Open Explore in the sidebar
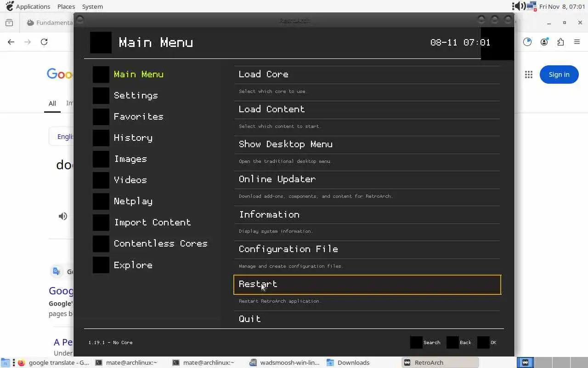The height and width of the screenshot is (368, 588). pos(133,265)
